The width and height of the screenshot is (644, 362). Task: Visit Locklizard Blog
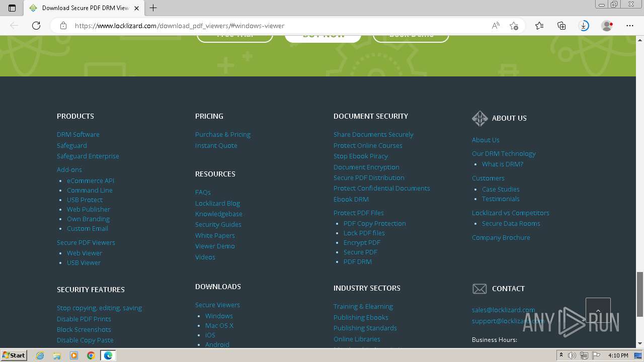tap(217, 203)
